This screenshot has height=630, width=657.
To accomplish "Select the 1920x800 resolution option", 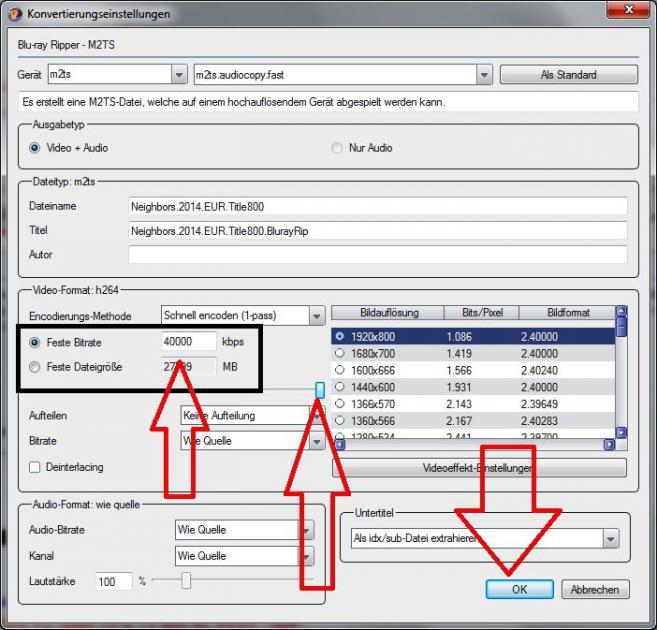I will (x=340, y=336).
